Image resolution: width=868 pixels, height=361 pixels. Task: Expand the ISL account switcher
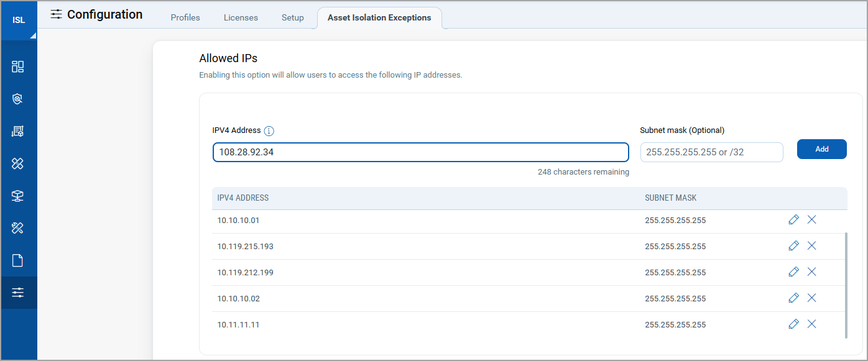[x=19, y=20]
